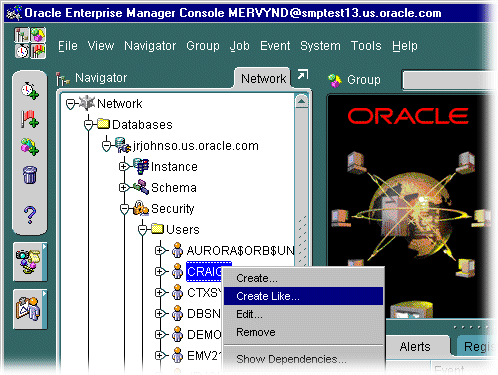Select the DEMO user label
The height and width of the screenshot is (375, 498).
pos(204,334)
